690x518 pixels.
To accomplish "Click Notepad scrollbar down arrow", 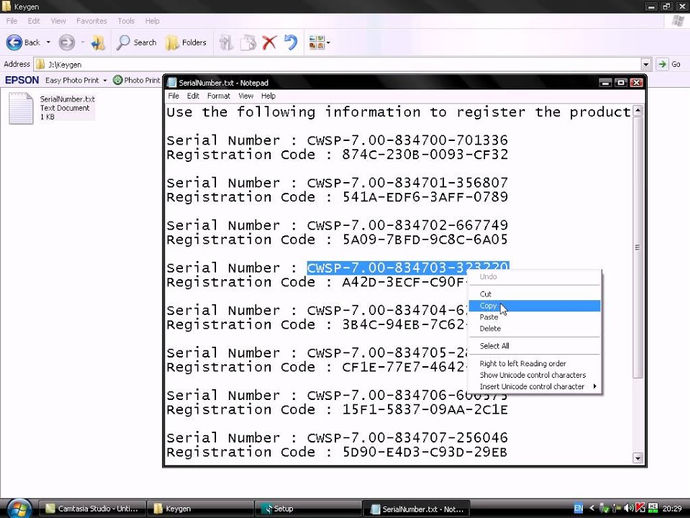I will coord(638,458).
